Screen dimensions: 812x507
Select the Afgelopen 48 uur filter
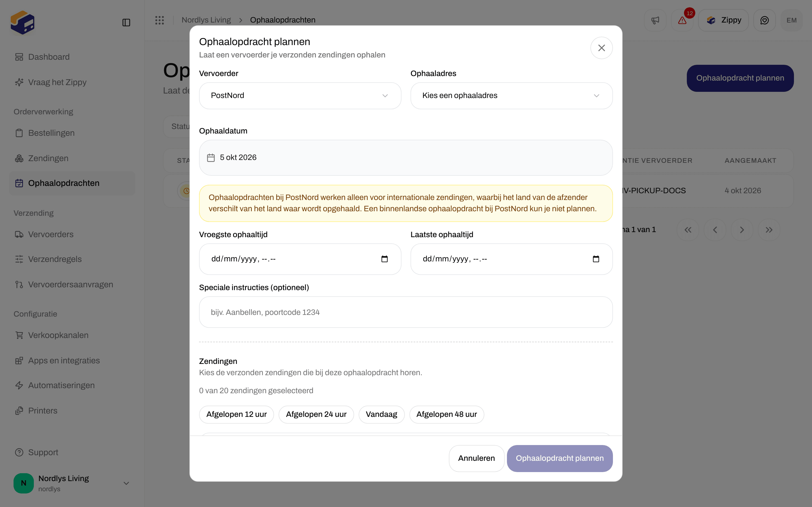(446, 414)
